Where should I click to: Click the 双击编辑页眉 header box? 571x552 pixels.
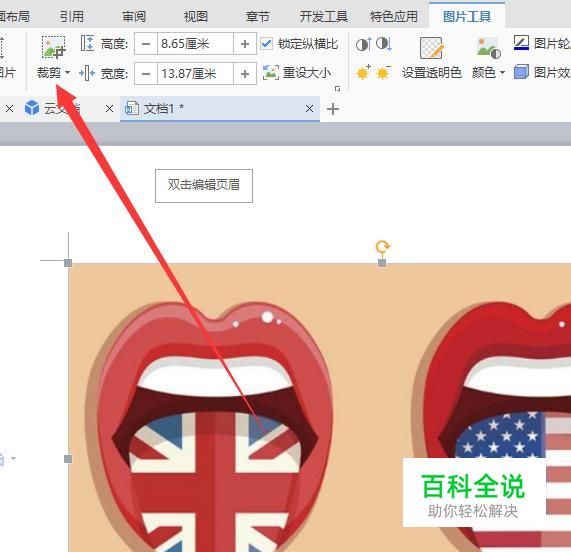[x=204, y=186]
